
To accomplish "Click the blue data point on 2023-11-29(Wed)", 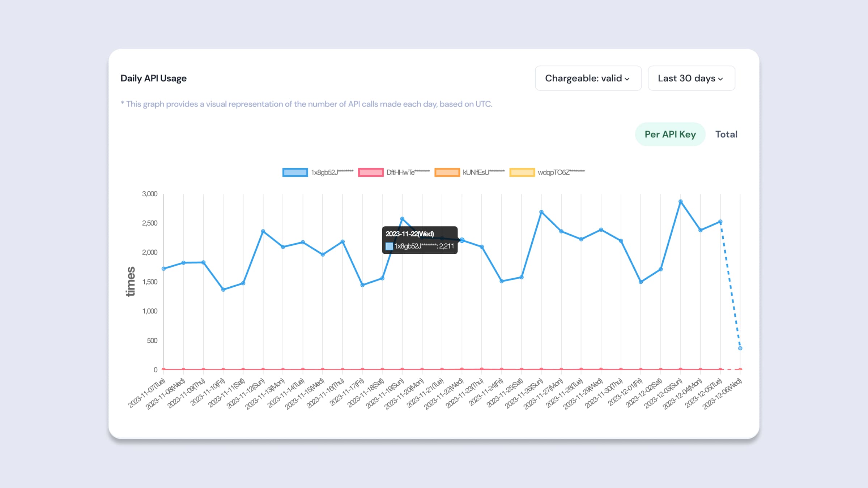I will point(601,230).
